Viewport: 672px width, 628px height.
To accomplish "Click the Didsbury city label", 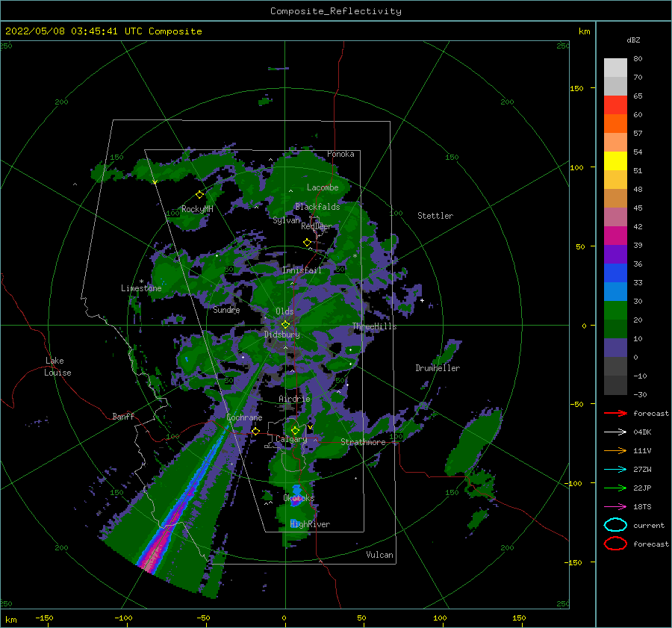I will pyautogui.click(x=282, y=335).
